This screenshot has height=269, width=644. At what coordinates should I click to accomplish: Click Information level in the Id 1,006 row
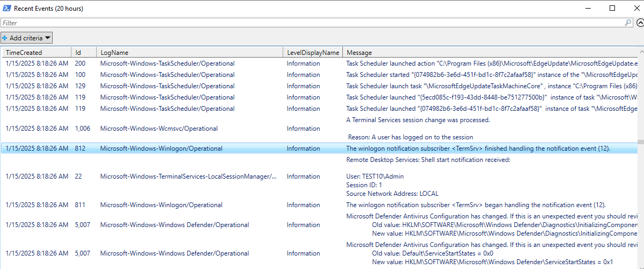(x=303, y=129)
